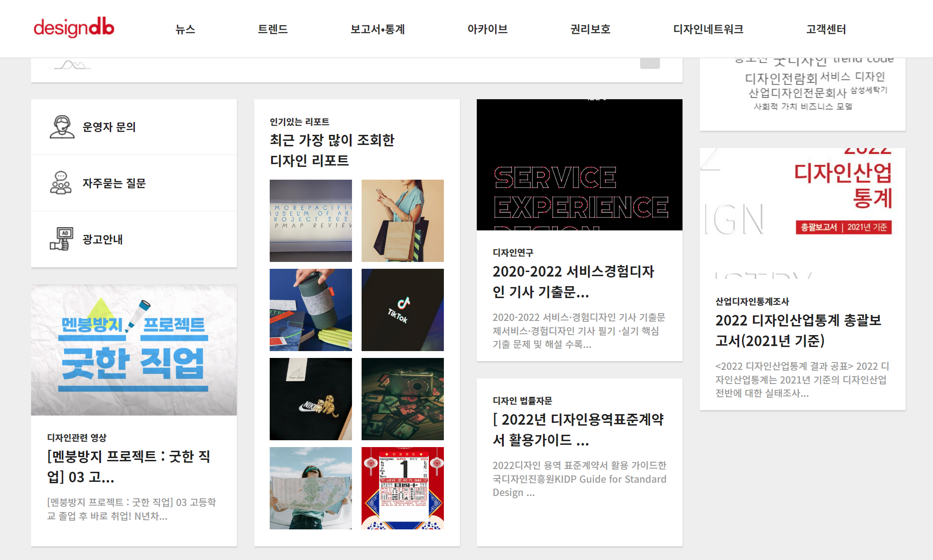Click the 멘붕방지 프로젝트 video image
The height and width of the screenshot is (560, 933).
tap(134, 350)
